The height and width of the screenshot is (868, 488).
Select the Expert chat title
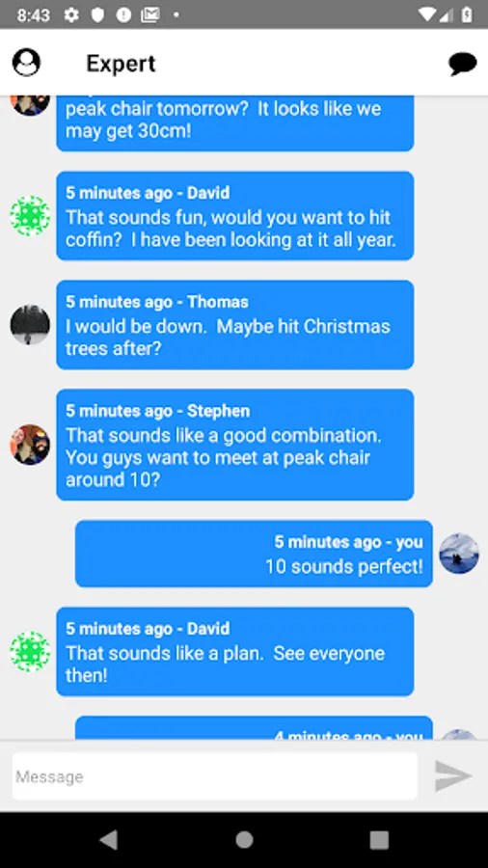[121, 64]
